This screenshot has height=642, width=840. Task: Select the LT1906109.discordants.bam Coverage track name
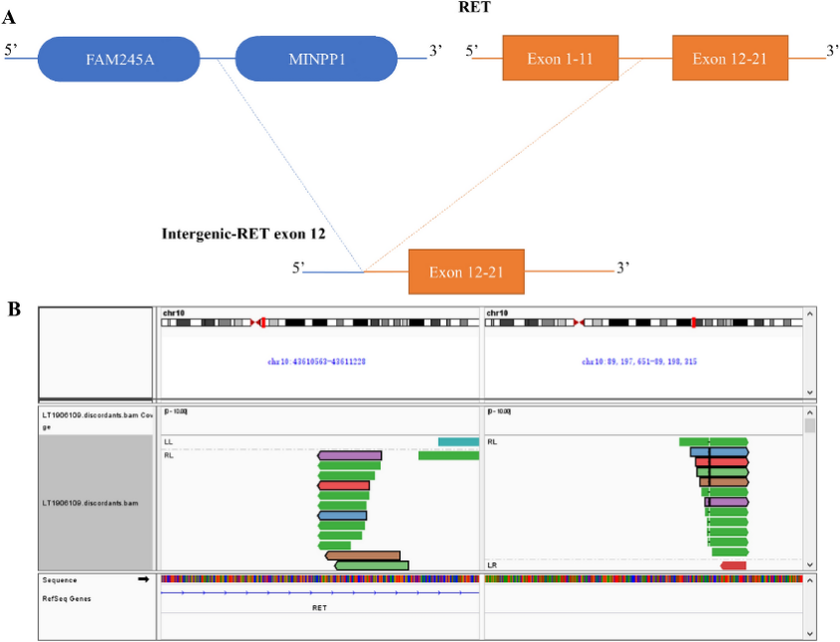[x=95, y=418]
